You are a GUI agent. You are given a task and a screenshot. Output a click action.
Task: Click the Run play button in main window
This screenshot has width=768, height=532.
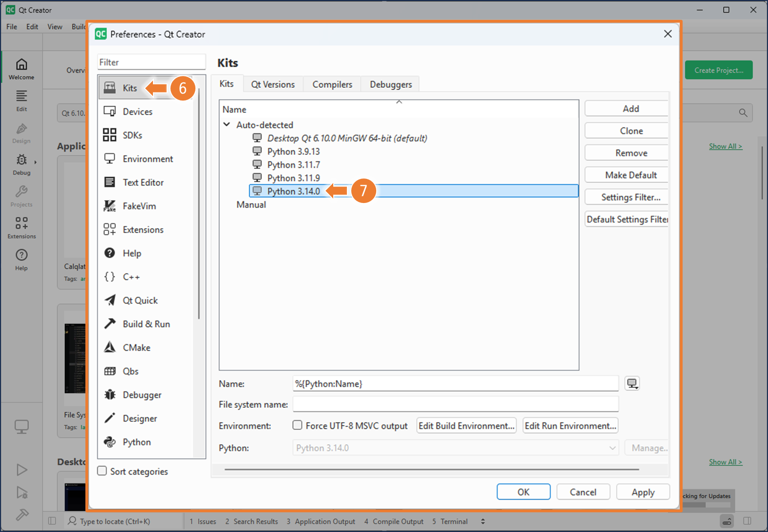click(x=22, y=470)
